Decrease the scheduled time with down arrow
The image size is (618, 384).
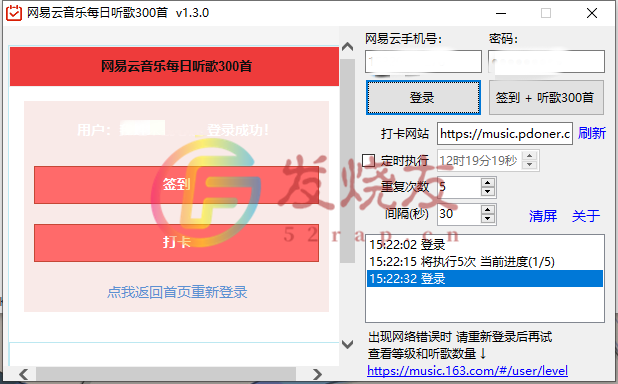tap(529, 165)
